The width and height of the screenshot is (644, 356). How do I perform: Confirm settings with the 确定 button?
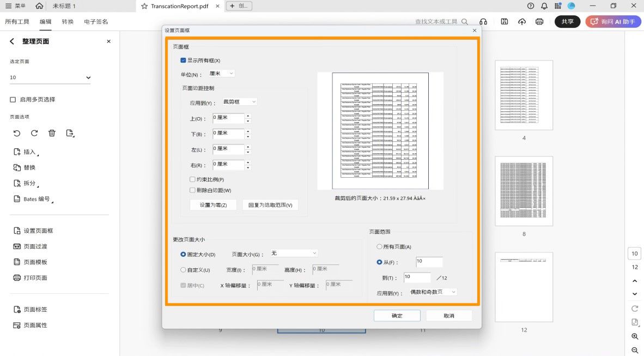(397, 315)
